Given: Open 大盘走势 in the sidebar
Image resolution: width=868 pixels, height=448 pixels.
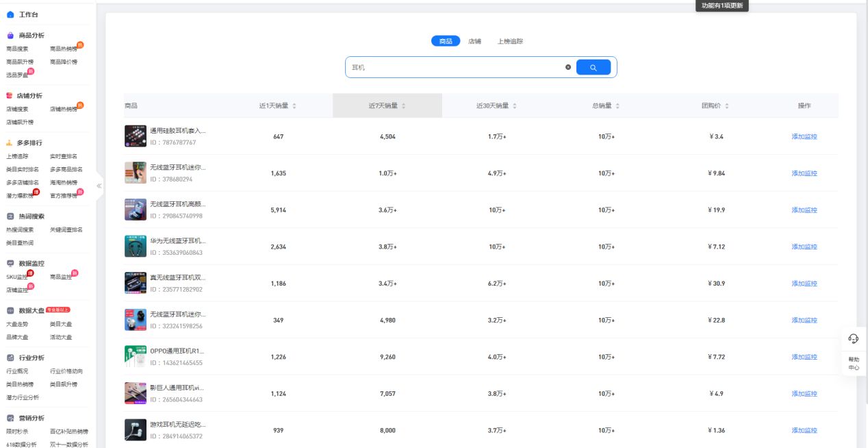Looking at the screenshot, I should pyautogui.click(x=17, y=324).
